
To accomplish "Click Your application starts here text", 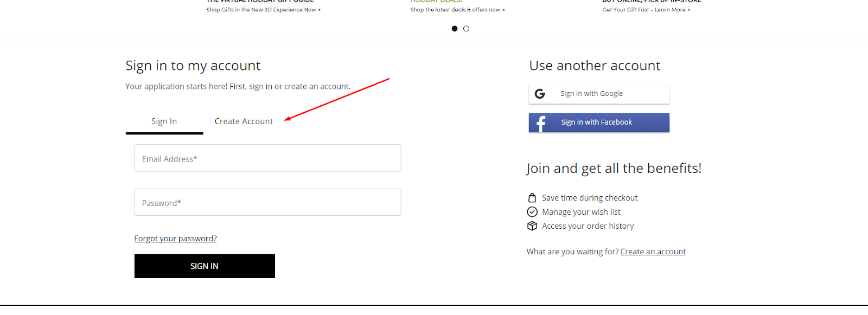I will tap(238, 86).
